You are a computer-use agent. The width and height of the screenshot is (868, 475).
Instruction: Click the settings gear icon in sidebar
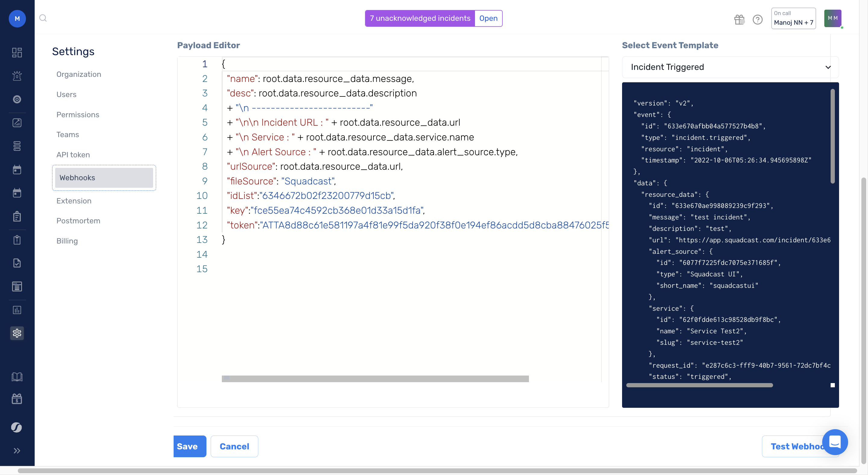pyautogui.click(x=17, y=333)
